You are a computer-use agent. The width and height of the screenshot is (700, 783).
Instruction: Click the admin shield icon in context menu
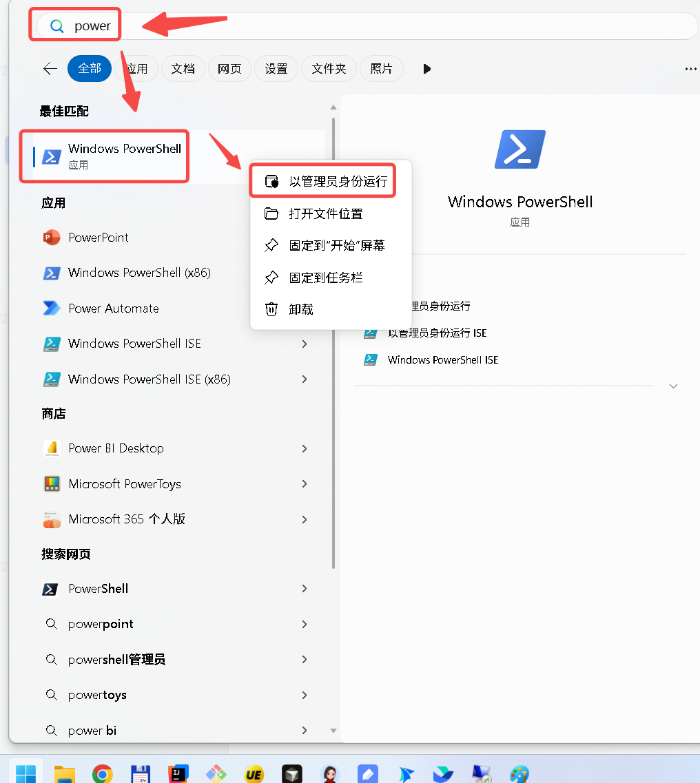coord(271,181)
